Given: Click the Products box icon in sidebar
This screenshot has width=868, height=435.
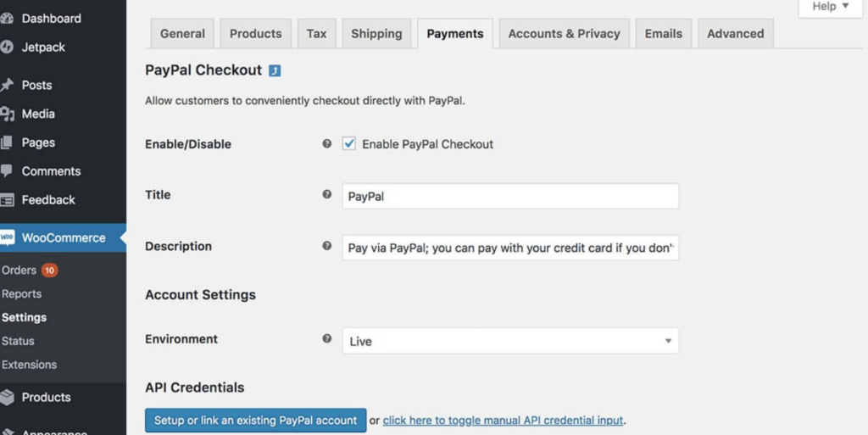Looking at the screenshot, I should point(8,397).
